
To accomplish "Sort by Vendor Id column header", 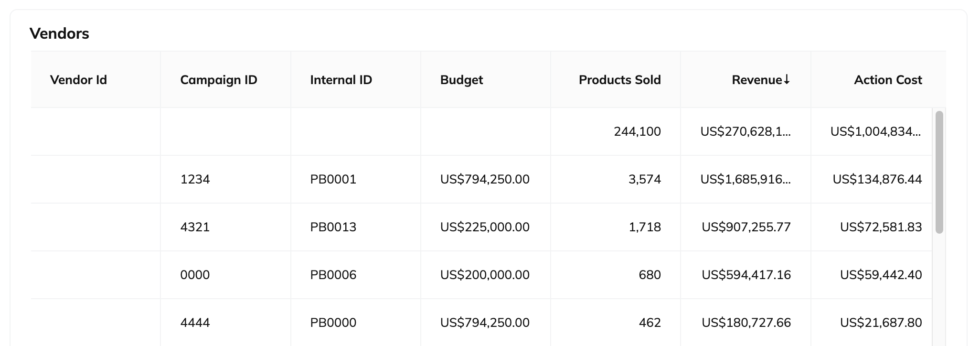I will 78,80.
